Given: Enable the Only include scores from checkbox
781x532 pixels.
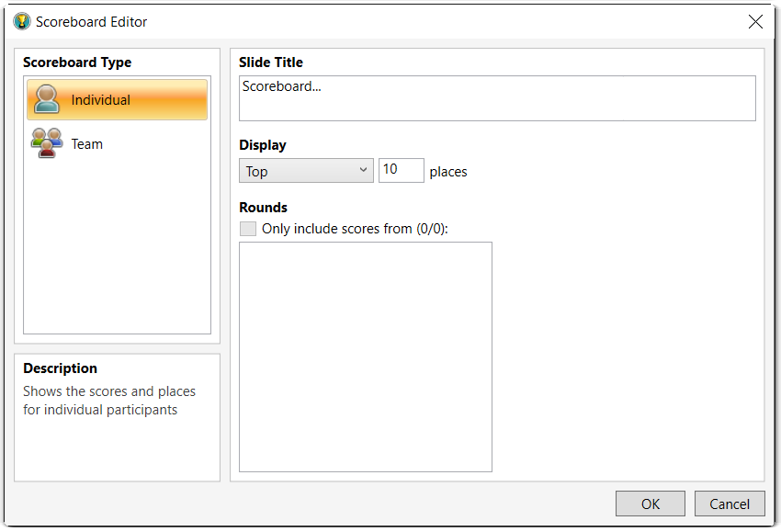Looking at the screenshot, I should tap(247, 228).
